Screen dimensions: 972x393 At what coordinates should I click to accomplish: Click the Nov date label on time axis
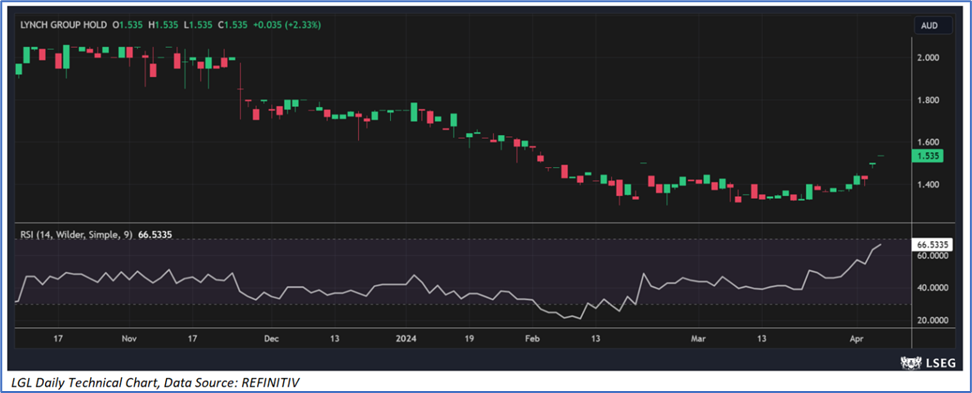click(129, 339)
